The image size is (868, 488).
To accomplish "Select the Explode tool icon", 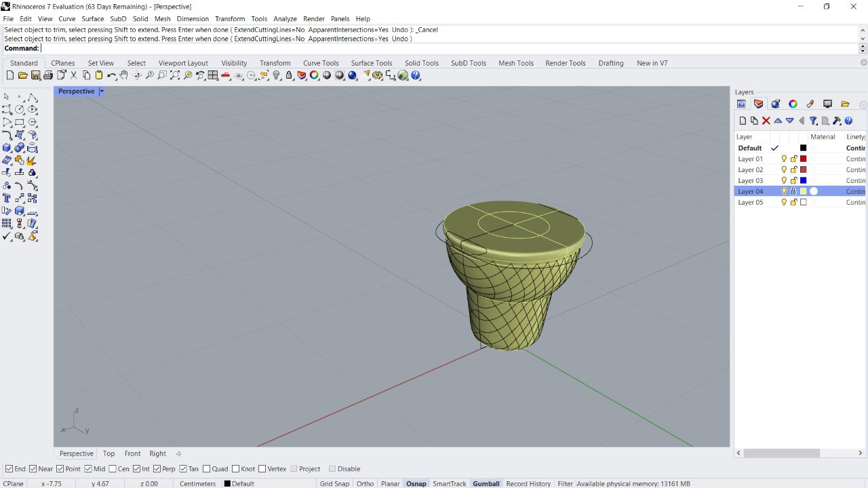I will pos(33,160).
